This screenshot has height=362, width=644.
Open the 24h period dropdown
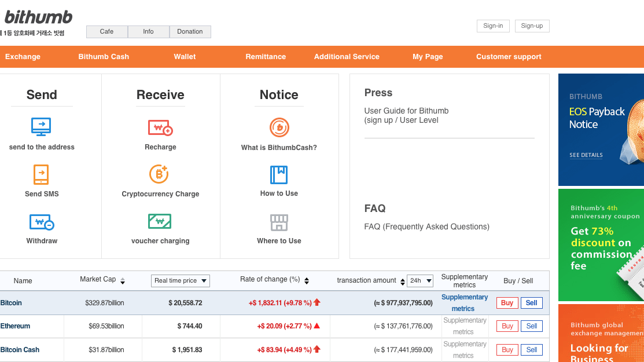coord(419,281)
